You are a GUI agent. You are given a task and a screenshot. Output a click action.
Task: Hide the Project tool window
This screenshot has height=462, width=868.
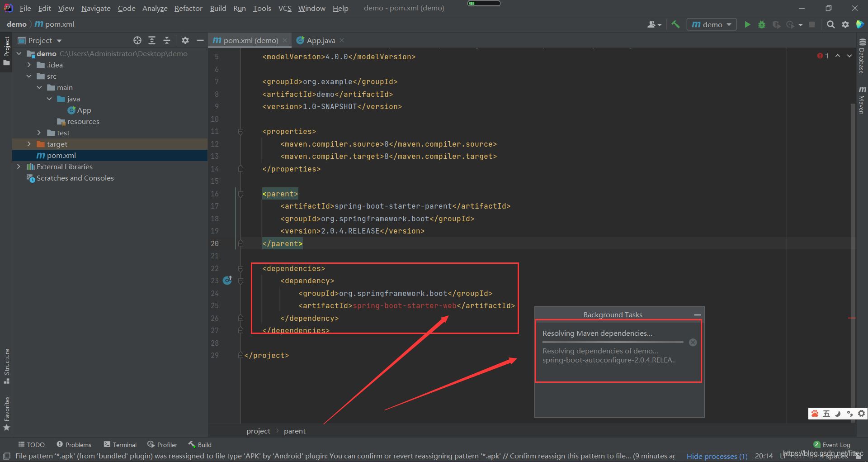click(200, 40)
